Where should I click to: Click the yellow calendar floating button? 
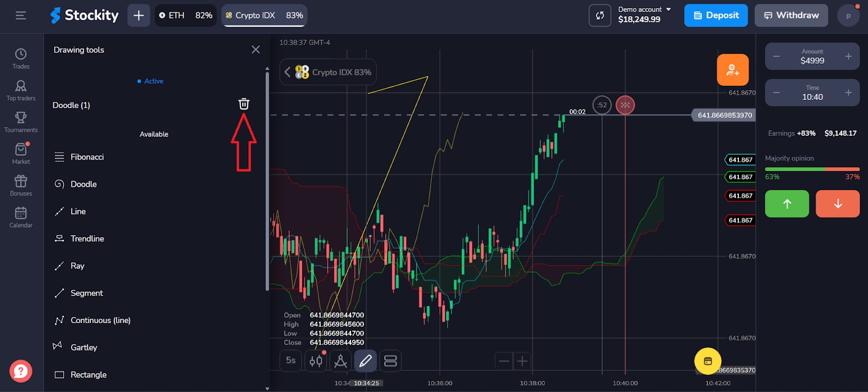point(707,361)
